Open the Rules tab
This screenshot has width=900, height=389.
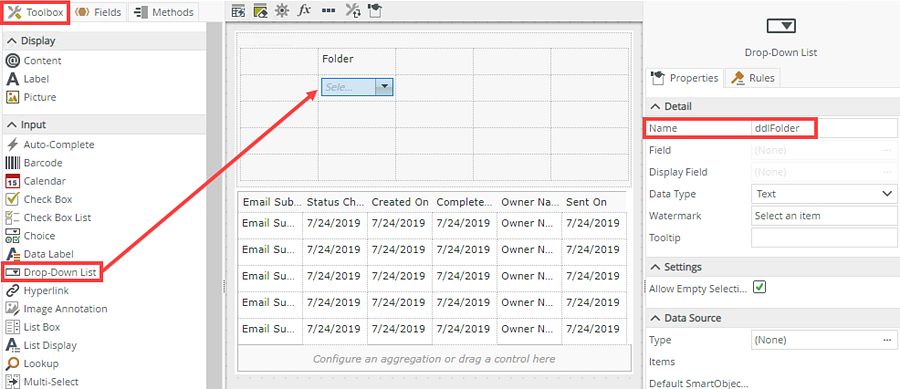pyautogui.click(x=752, y=78)
